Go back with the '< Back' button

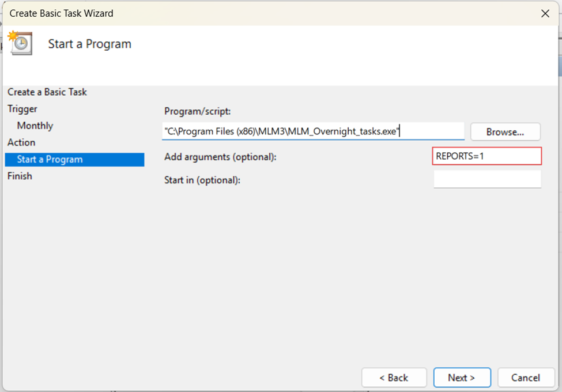click(394, 378)
